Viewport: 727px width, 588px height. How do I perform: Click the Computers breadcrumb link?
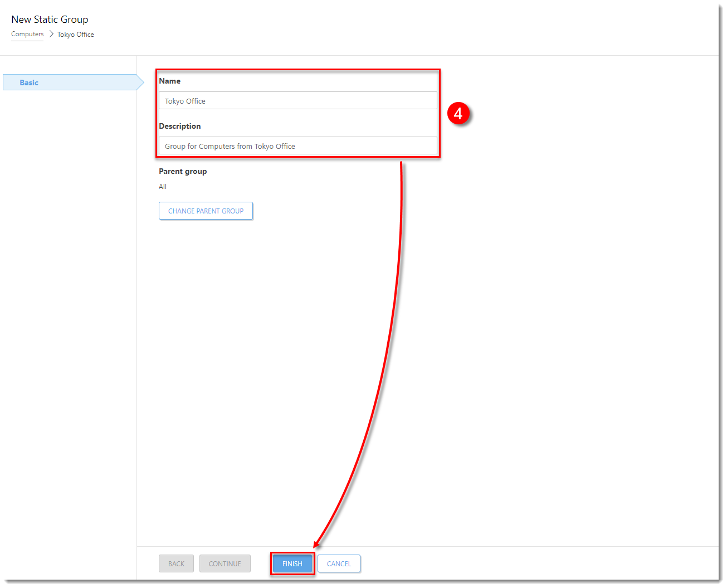point(27,34)
